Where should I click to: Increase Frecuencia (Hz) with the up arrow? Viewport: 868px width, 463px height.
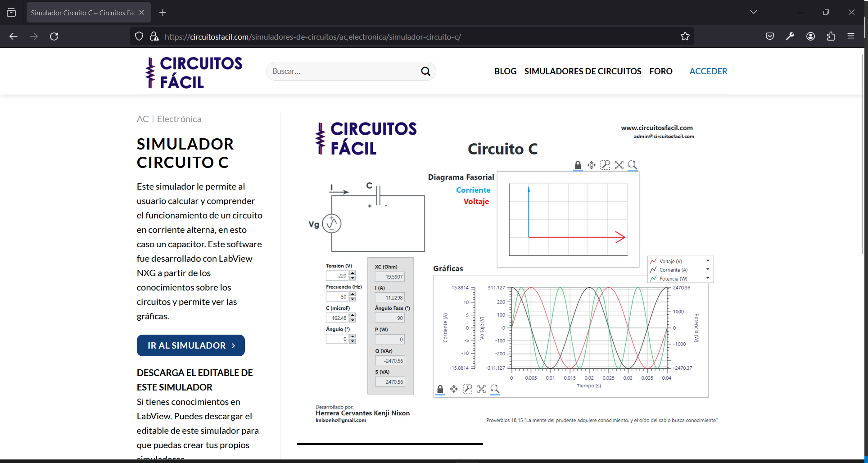pyautogui.click(x=353, y=294)
